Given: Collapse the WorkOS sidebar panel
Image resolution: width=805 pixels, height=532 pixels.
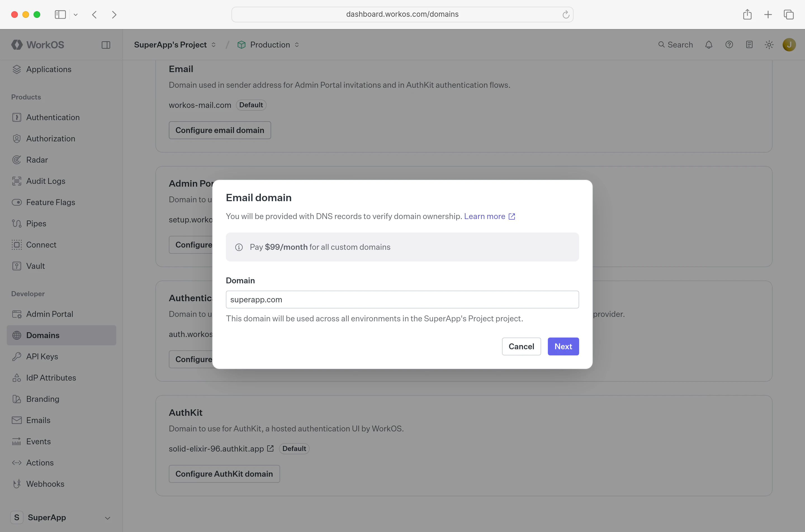Looking at the screenshot, I should pos(106,45).
